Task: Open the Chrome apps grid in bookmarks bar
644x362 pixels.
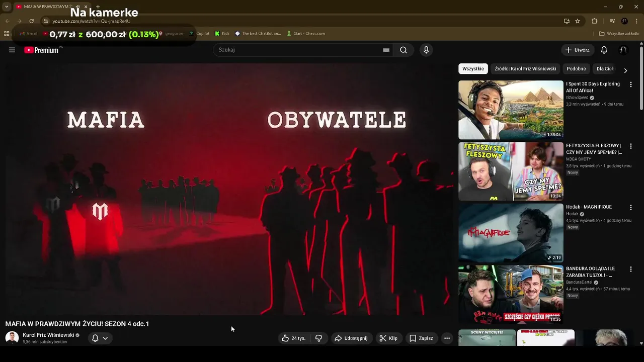Action: click(x=7, y=34)
